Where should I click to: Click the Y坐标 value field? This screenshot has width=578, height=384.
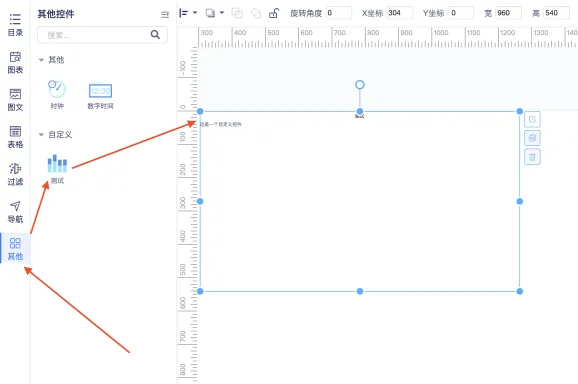click(460, 13)
